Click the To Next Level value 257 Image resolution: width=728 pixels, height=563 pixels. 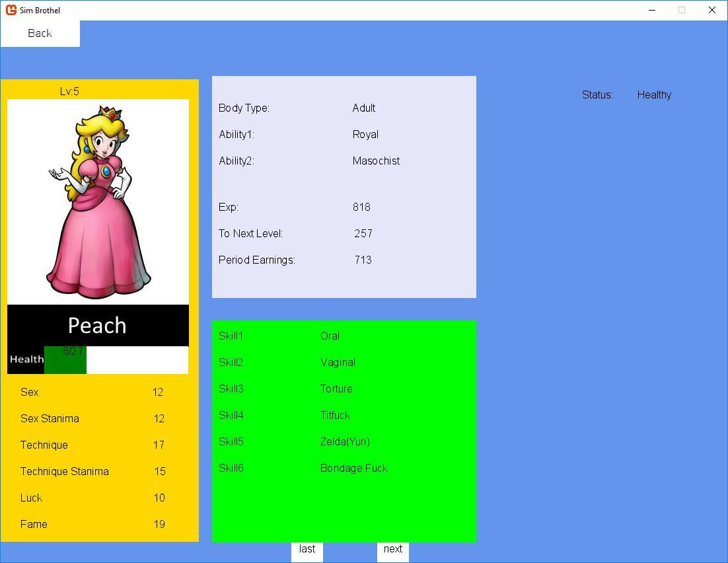pyautogui.click(x=363, y=234)
